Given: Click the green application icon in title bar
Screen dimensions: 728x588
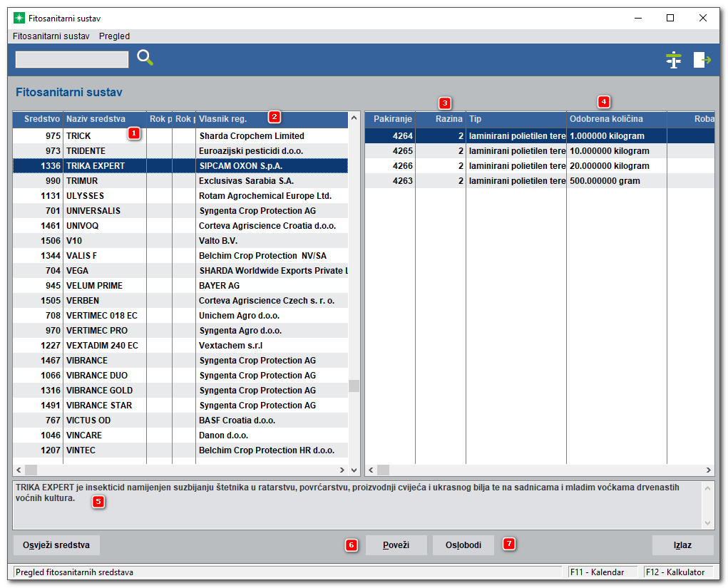Looking at the screenshot, I should 19,18.
